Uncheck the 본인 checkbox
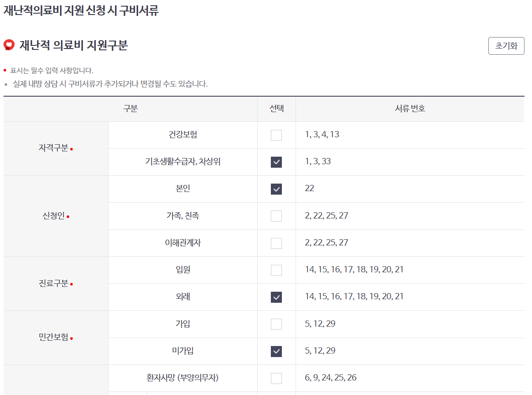 [x=276, y=189]
